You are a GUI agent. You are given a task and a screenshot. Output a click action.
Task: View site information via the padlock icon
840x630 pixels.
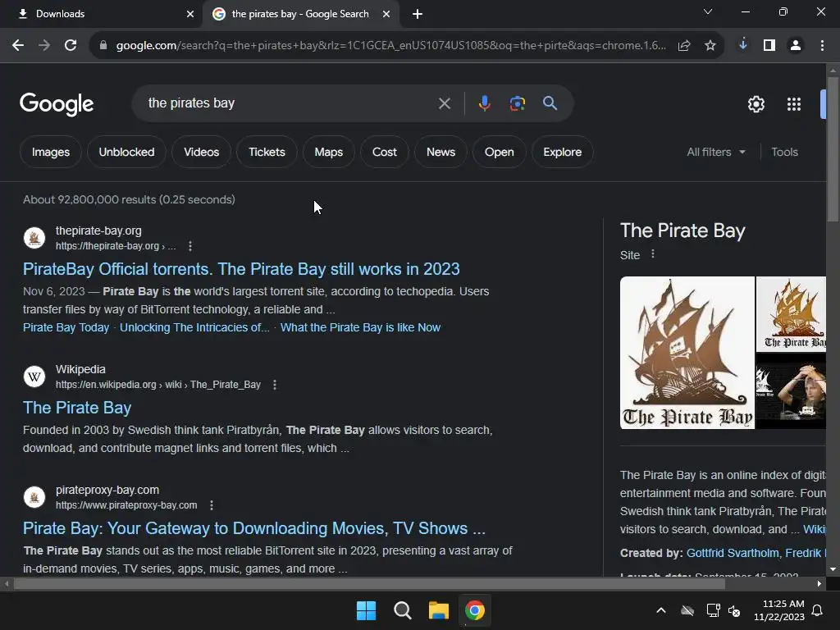[x=103, y=46]
